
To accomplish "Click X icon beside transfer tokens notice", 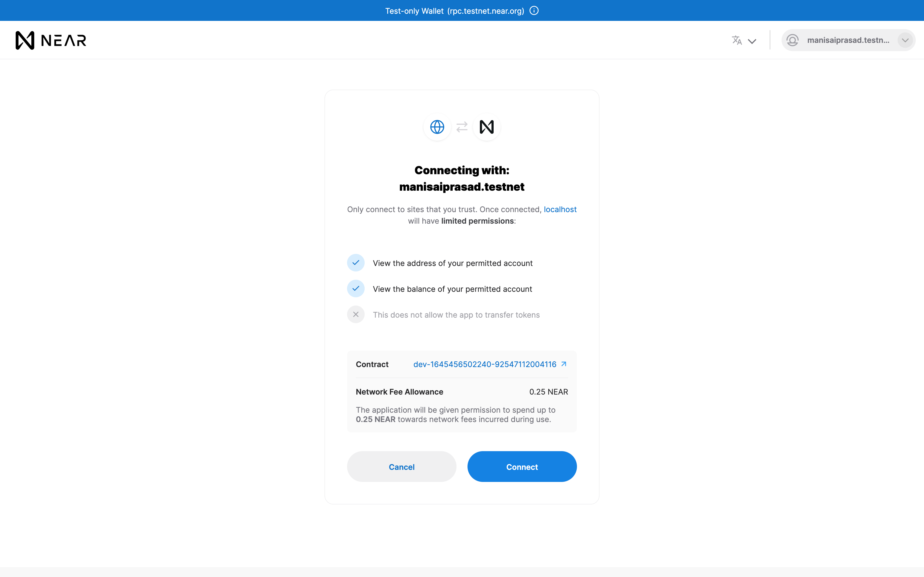I will (356, 314).
